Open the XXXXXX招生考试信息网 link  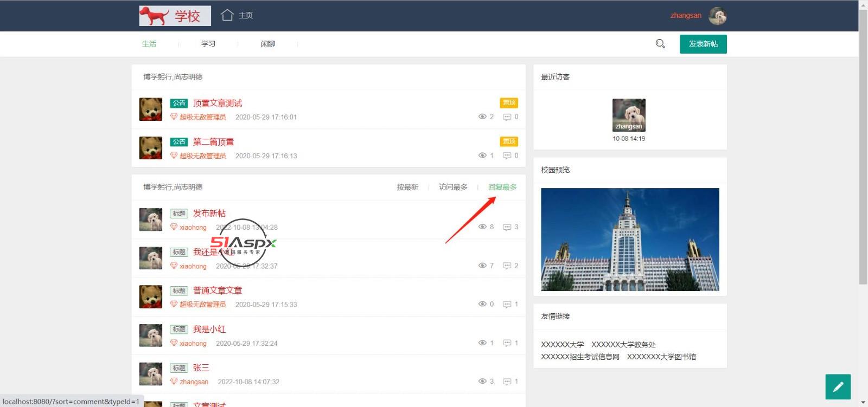580,357
